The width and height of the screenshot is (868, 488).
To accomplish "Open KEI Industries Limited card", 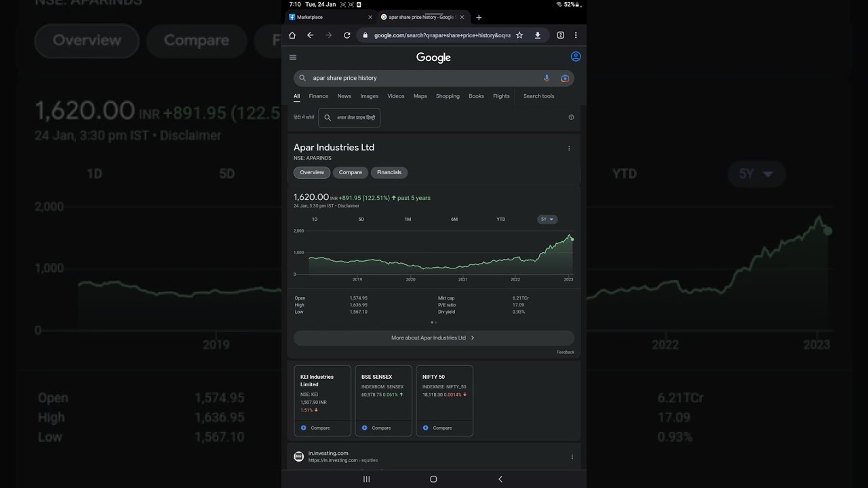I will tap(322, 401).
